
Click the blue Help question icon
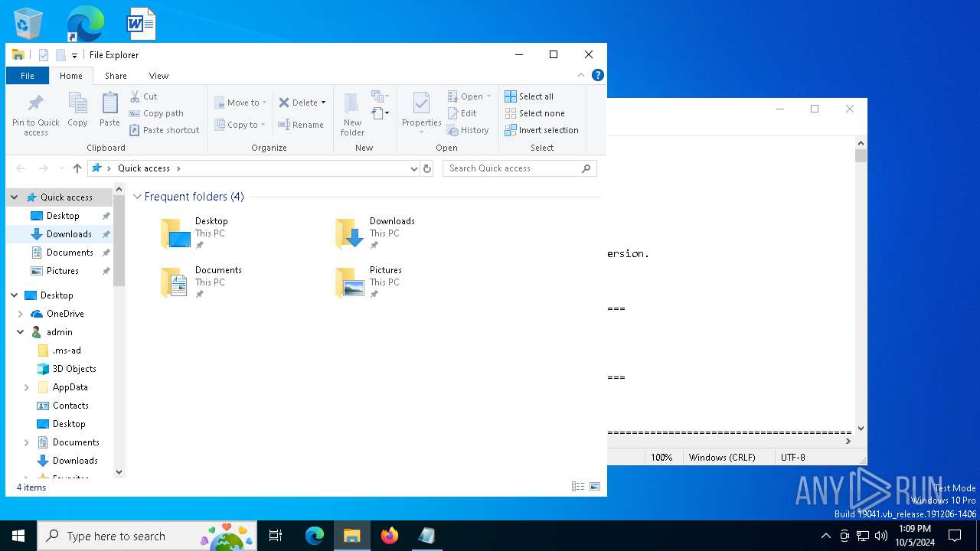598,75
